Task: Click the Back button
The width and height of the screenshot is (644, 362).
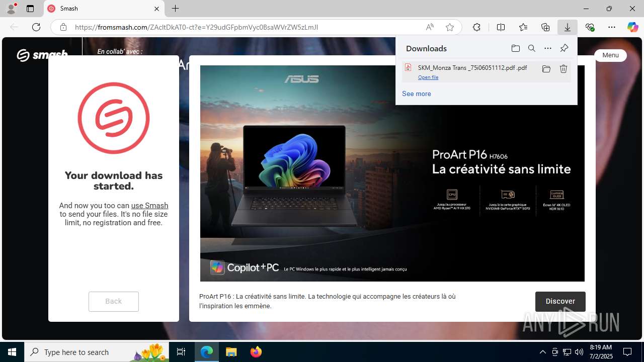Action: click(114, 301)
